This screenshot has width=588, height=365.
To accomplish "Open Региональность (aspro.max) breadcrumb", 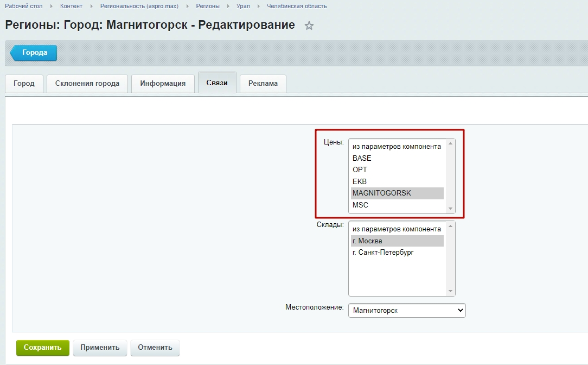I will coord(139,6).
